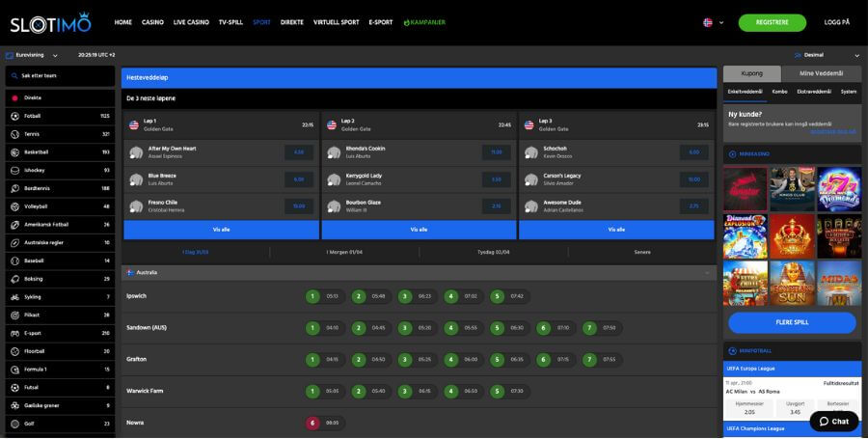Open Warwick Farm race 5 at 07:30
The image size is (868, 439).
[x=510, y=392]
